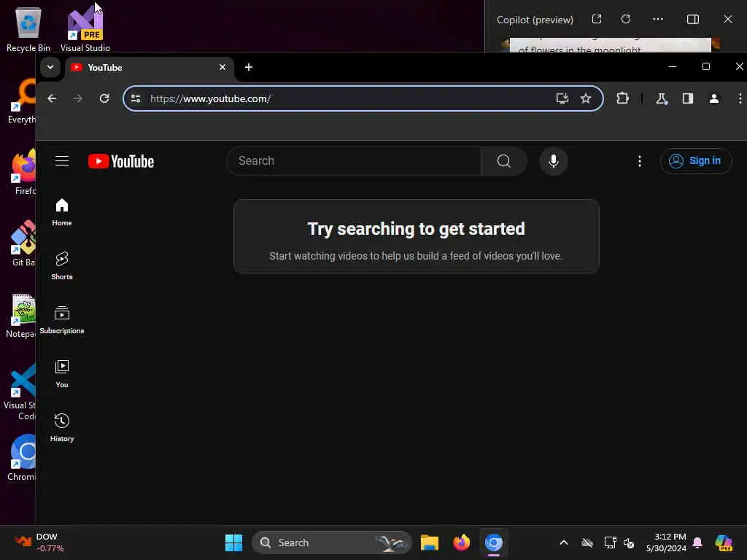Select the Recycle Bin desktop icon
Image resolution: width=747 pixels, height=560 pixels.
tap(28, 29)
